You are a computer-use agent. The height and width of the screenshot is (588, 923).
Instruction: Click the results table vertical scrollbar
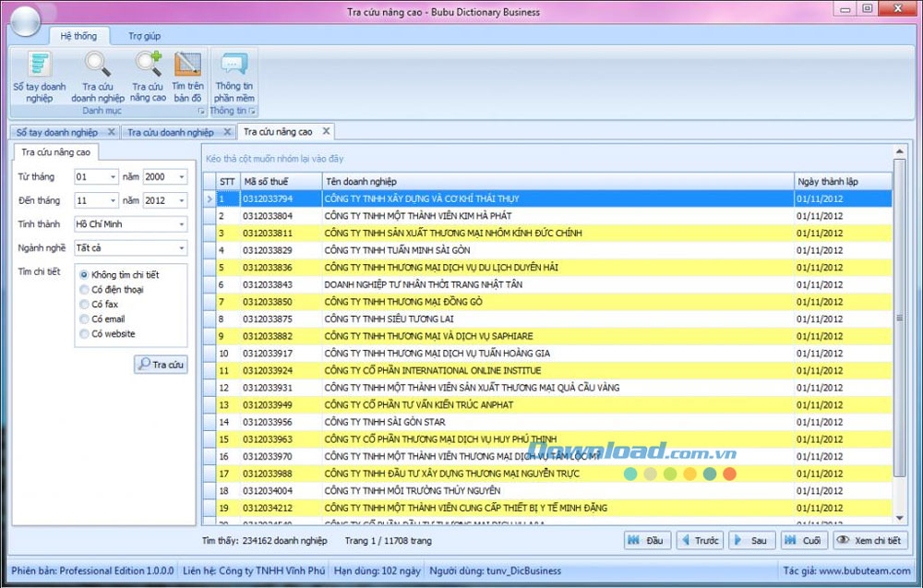click(899, 323)
